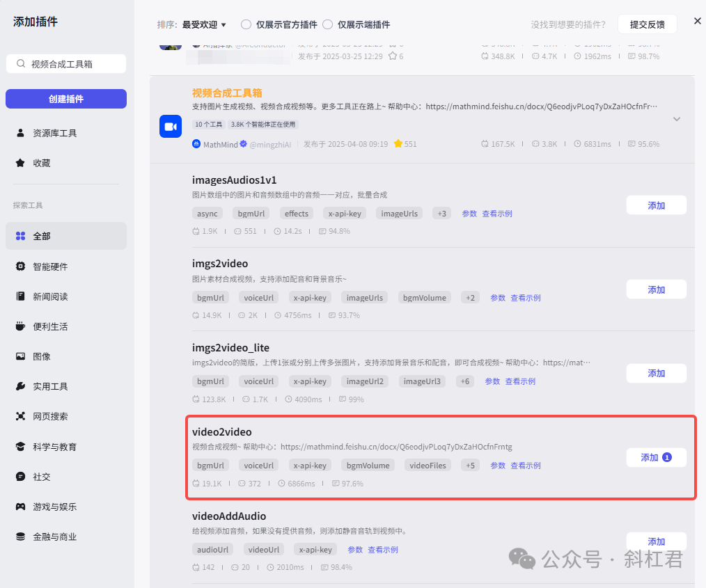Close the 添加插件 dialog
Screen dimensions: 706x588
pyautogui.click(x=698, y=21)
